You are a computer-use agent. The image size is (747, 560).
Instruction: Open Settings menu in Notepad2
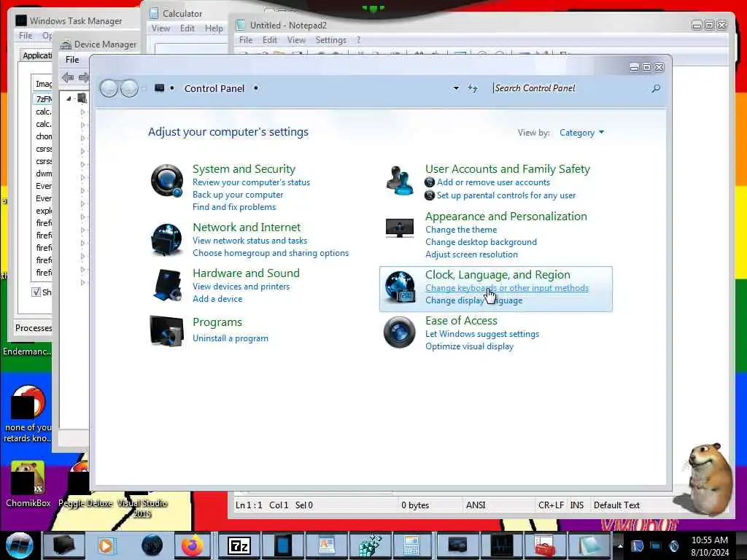point(330,40)
